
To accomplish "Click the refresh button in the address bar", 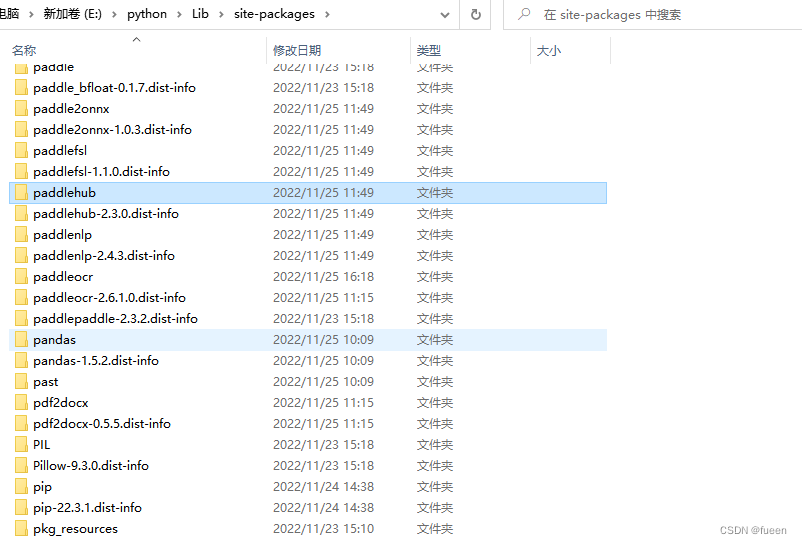I will click(x=476, y=14).
